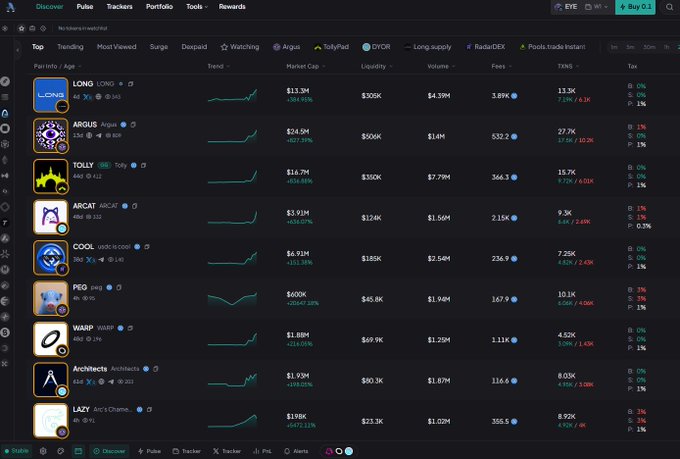
Task: Sort by the Market Cap column header
Action: tap(306, 66)
